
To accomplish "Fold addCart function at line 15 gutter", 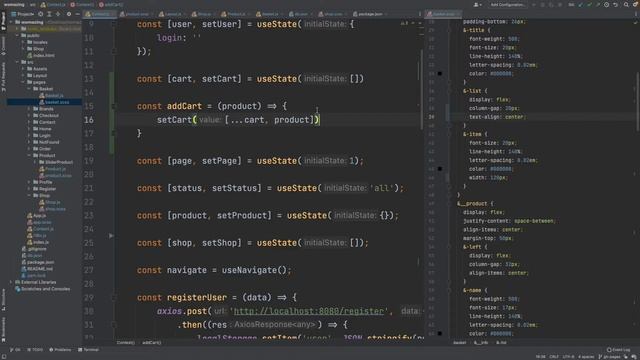I will pyautogui.click(x=114, y=106).
